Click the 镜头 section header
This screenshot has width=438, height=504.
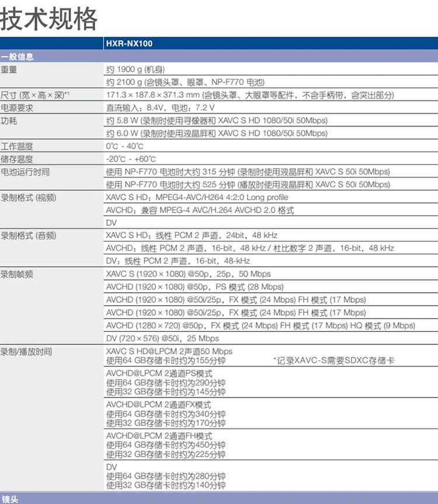tap(9, 499)
